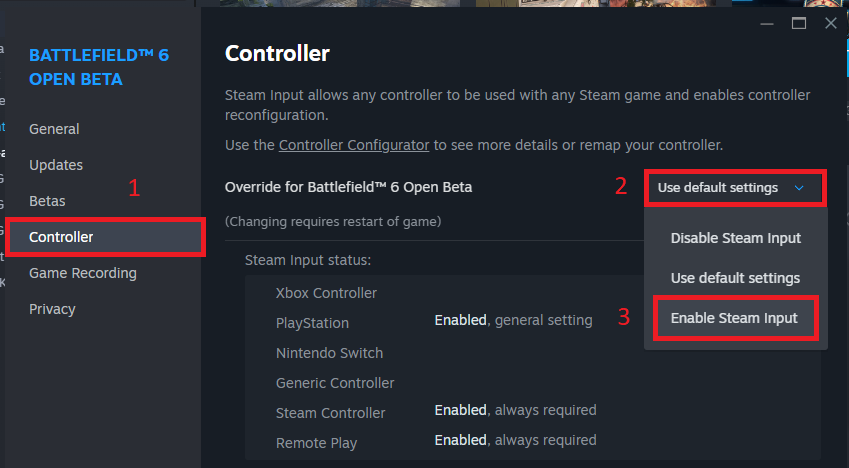Choose Disable Steam Input from list

click(x=735, y=238)
